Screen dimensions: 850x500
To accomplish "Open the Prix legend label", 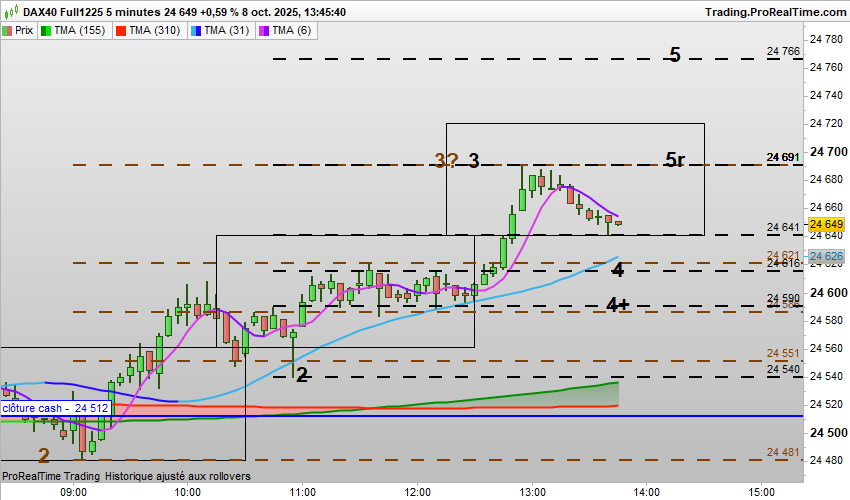I will coord(24,30).
